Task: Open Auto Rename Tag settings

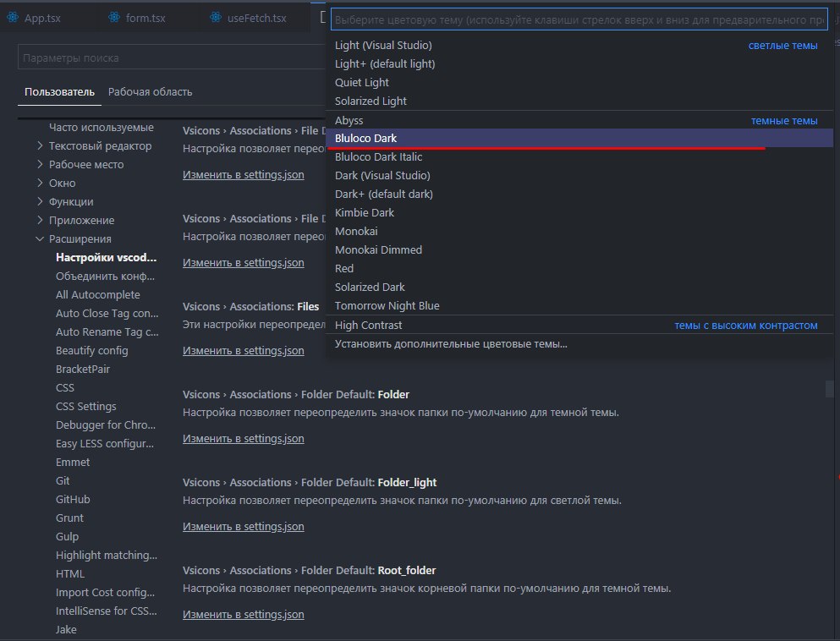Action: pyautogui.click(x=107, y=332)
